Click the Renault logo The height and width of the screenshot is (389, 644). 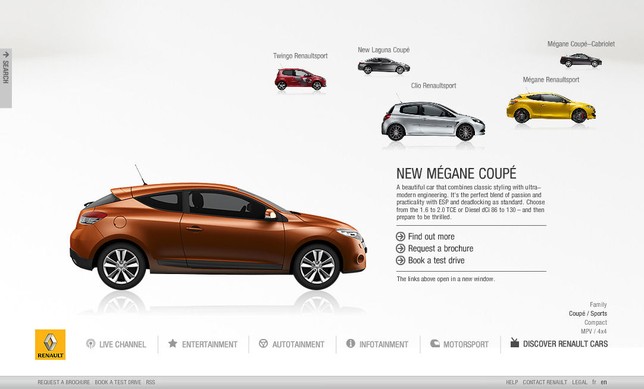50,344
